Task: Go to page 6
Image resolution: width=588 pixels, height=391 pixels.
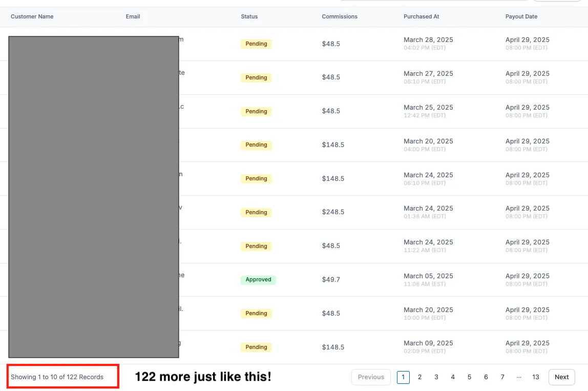Action: coord(486,377)
